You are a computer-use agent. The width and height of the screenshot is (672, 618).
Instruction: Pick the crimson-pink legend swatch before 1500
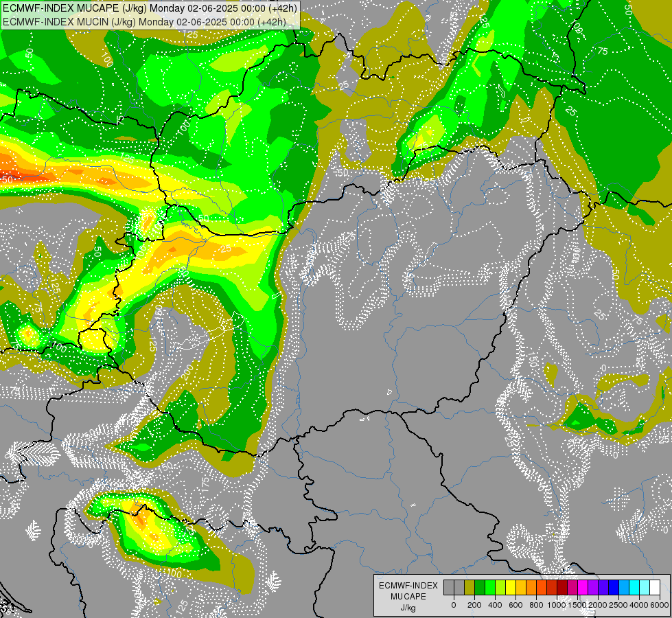(x=572, y=587)
